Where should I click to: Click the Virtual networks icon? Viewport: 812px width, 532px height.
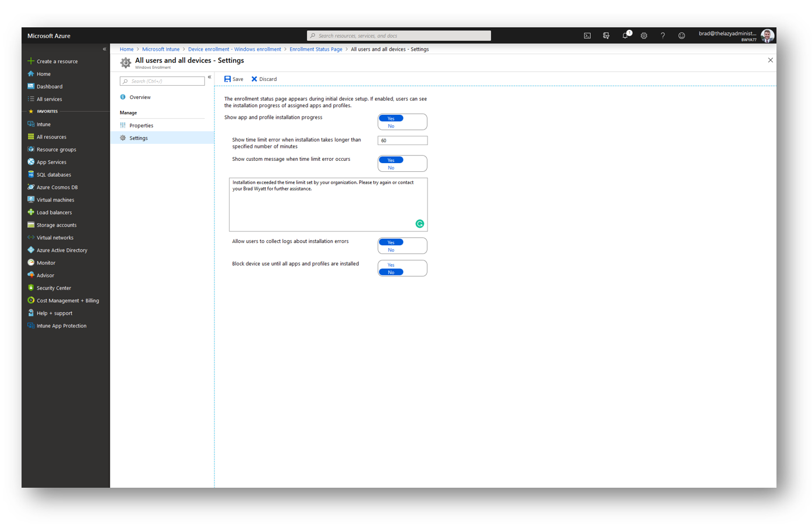(x=31, y=237)
